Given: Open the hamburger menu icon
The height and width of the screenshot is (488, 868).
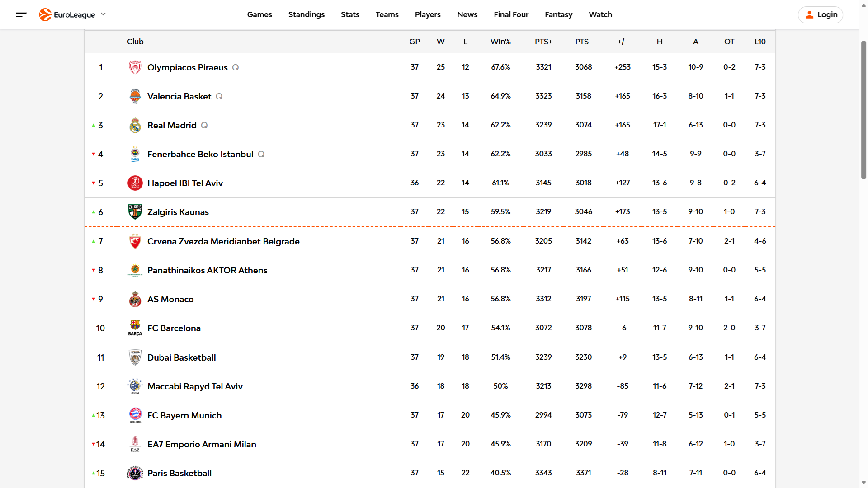Looking at the screenshot, I should pos(21,14).
